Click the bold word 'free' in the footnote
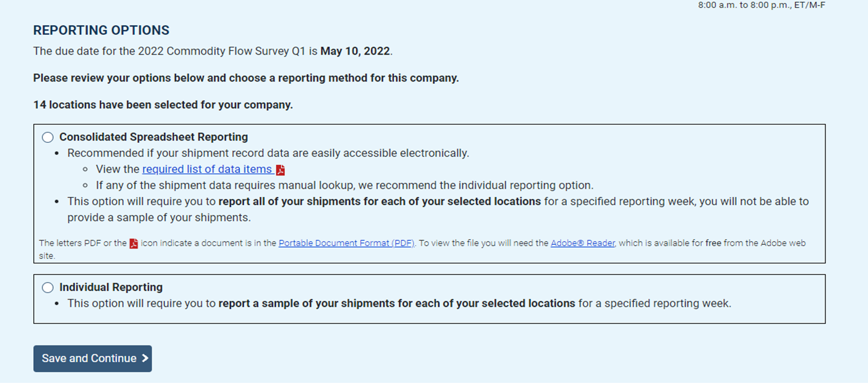Image resolution: width=868 pixels, height=383 pixels. [x=713, y=244]
